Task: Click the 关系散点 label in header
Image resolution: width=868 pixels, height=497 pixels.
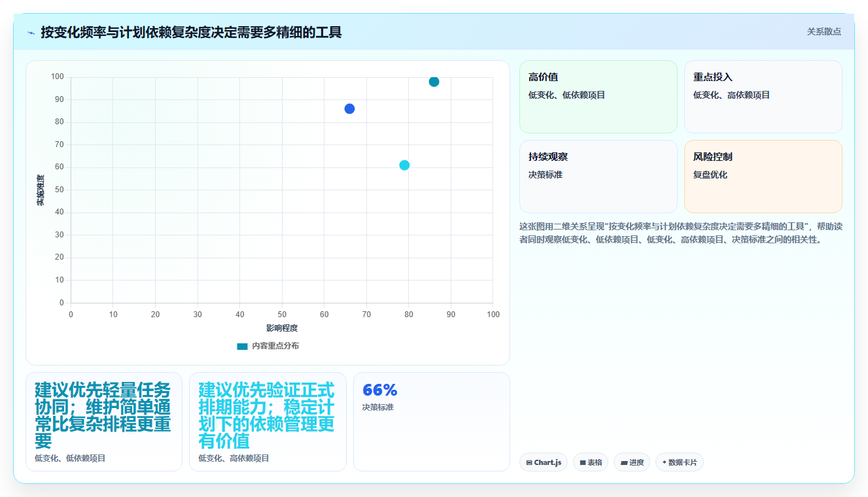Action: coord(824,31)
